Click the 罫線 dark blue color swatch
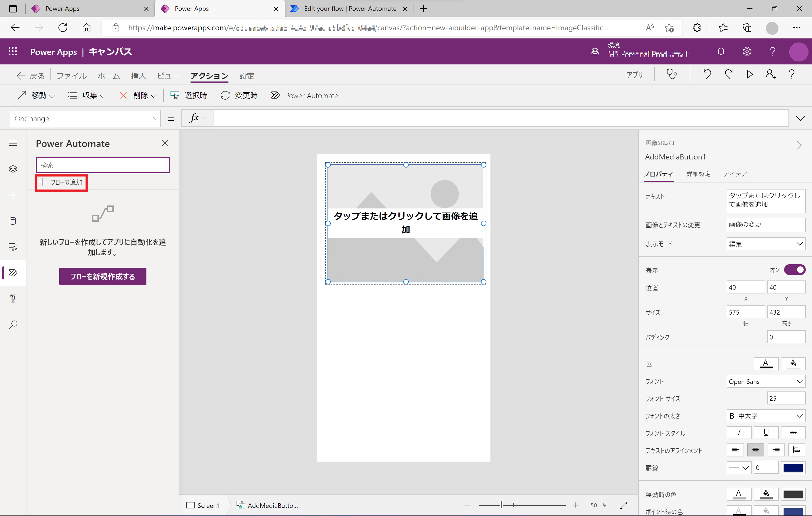 [x=793, y=468]
